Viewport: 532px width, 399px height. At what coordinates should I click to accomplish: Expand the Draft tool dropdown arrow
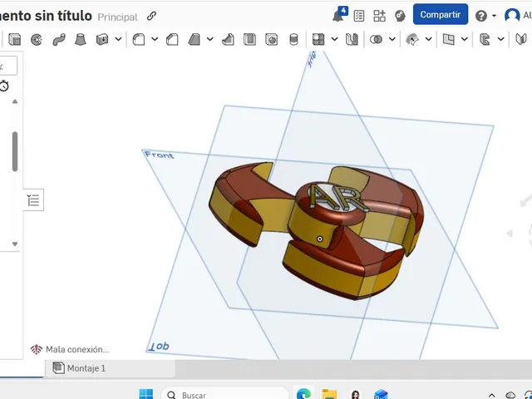point(210,39)
